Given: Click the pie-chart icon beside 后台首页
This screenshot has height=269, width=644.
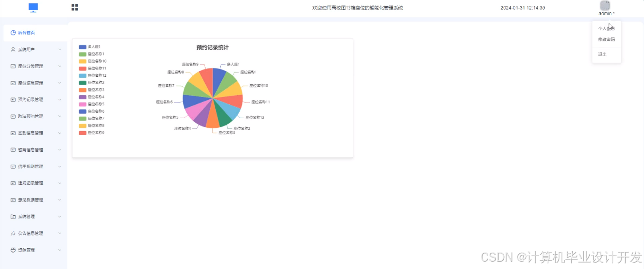Looking at the screenshot, I should point(13,33).
